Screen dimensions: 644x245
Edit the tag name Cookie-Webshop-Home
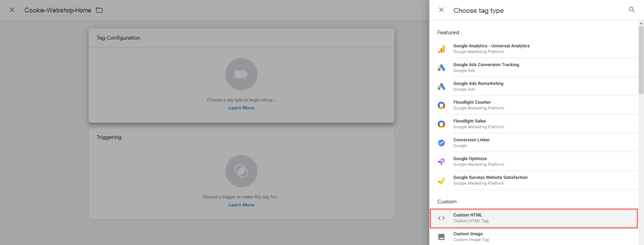coord(58,10)
